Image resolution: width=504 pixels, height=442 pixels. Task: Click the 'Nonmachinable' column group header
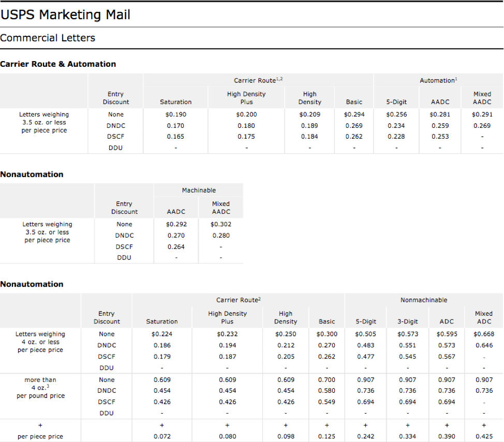pos(424,300)
